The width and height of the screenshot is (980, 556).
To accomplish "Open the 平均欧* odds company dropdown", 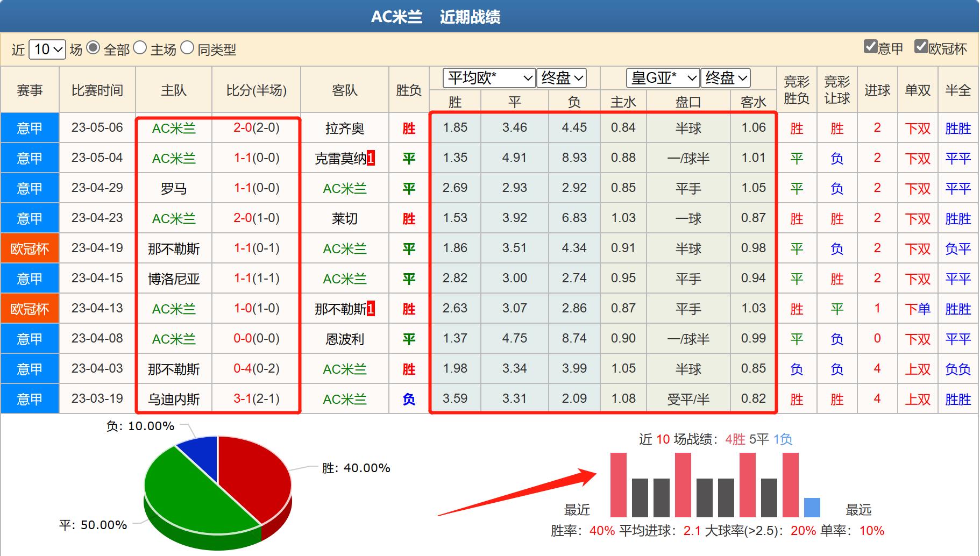I will pos(489,78).
